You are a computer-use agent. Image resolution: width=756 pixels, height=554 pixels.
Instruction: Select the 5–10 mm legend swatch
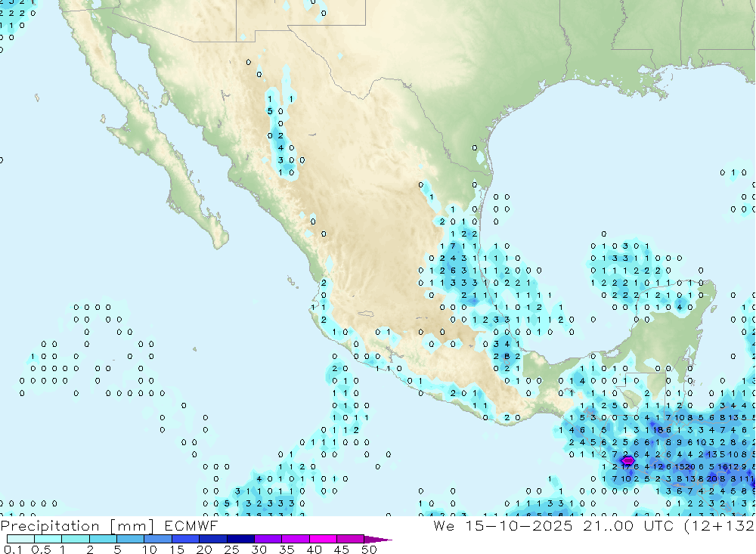pos(131,539)
